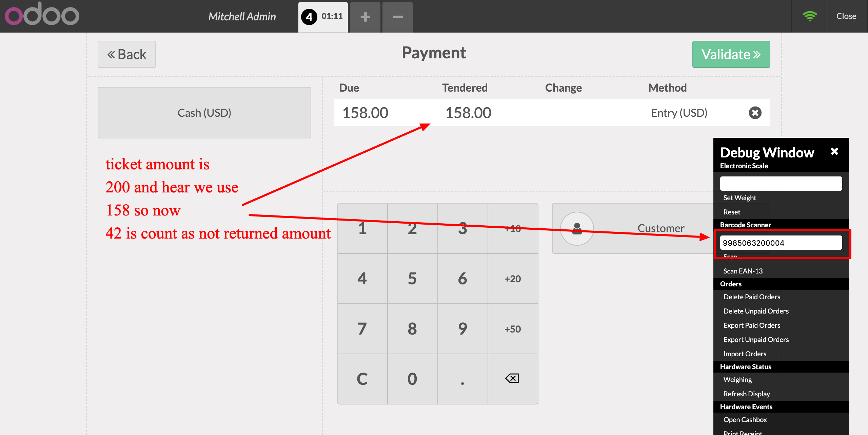Click Scan EAN-13 in debug window
Viewport: 868px width, 435px height.
[x=743, y=271]
